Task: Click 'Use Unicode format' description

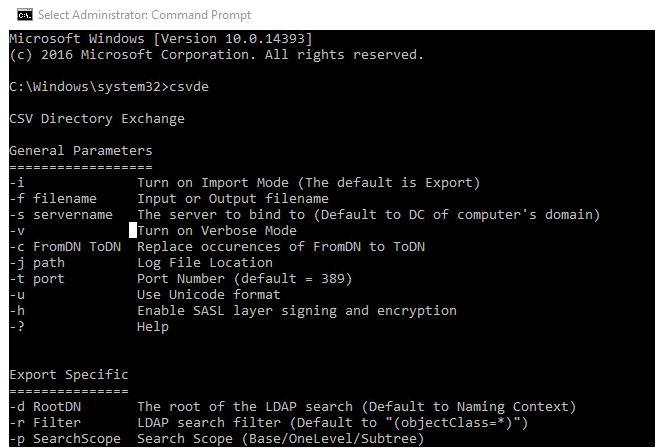Action: coord(209,295)
